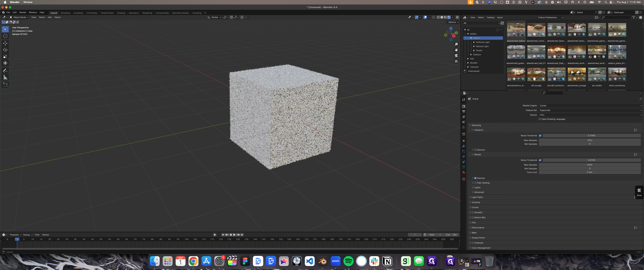Screen dimensions: 644x270
Task: Click the pan view hand icon
Action: 456,50
